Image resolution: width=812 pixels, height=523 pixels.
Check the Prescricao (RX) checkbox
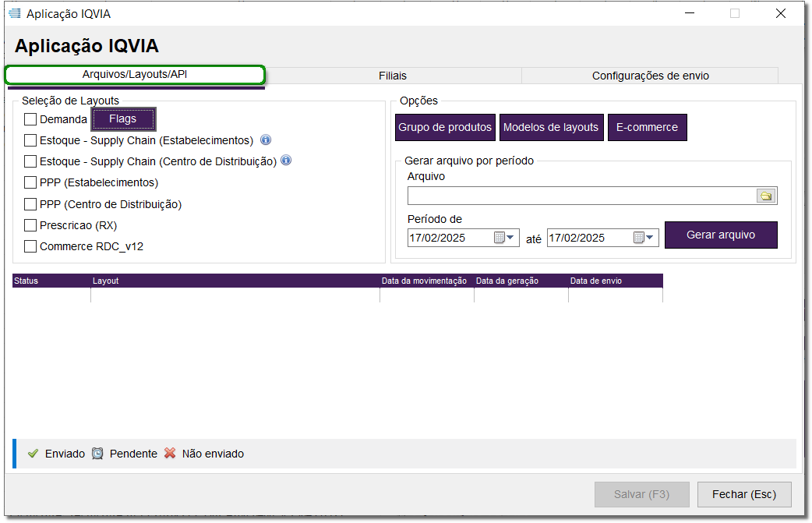click(x=30, y=225)
